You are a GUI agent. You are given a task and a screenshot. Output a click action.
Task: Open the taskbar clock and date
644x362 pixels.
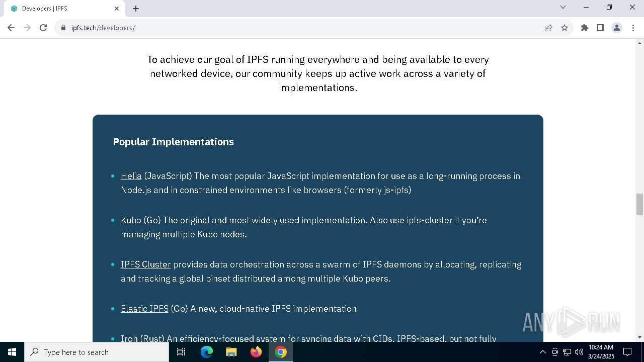tap(601, 352)
